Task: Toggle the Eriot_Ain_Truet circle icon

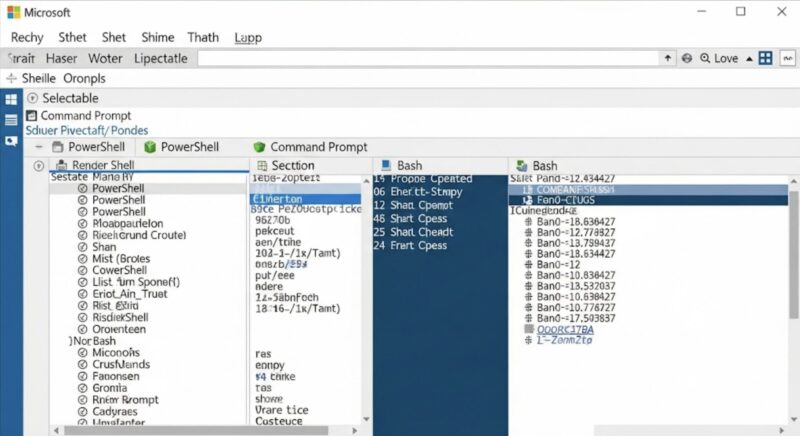Action: coord(83,294)
